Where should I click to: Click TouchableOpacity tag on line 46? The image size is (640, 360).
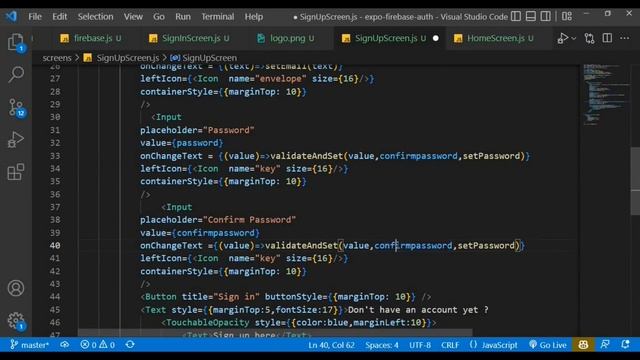208,322
